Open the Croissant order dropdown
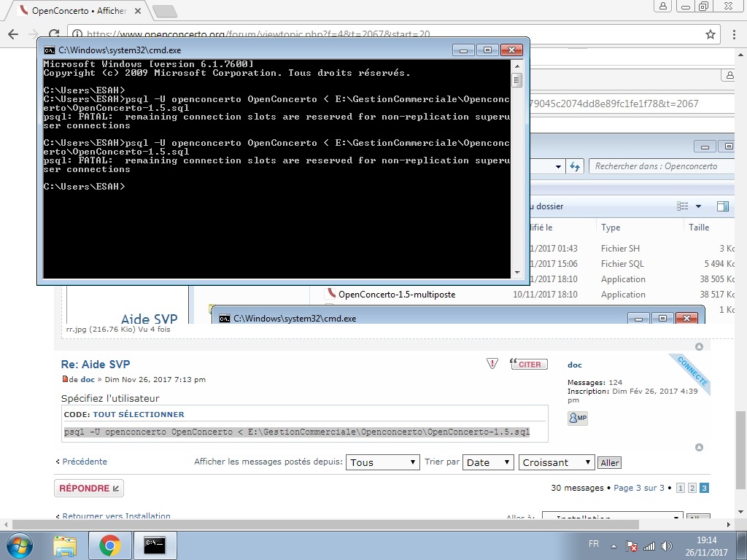The height and width of the screenshot is (560, 747). (557, 462)
